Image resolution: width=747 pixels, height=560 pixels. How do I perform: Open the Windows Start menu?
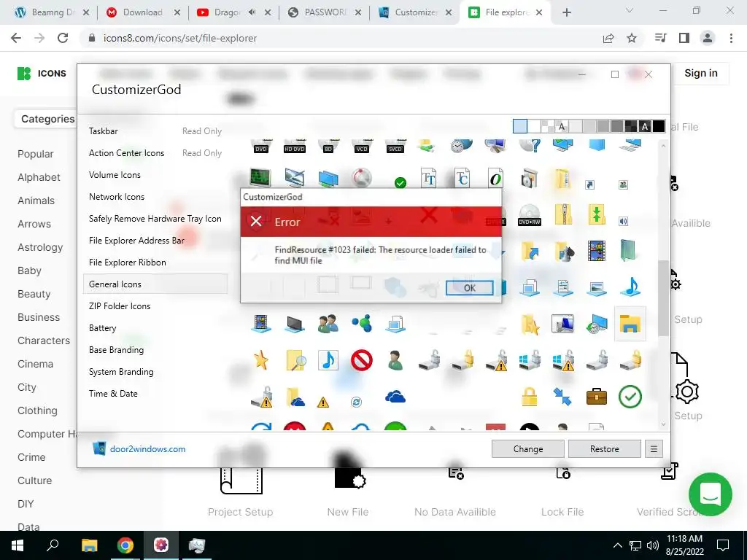click(x=18, y=545)
